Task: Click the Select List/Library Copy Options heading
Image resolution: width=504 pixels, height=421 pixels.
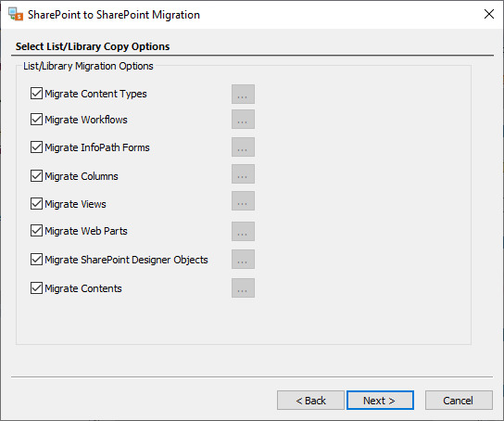Action: pyautogui.click(x=93, y=46)
